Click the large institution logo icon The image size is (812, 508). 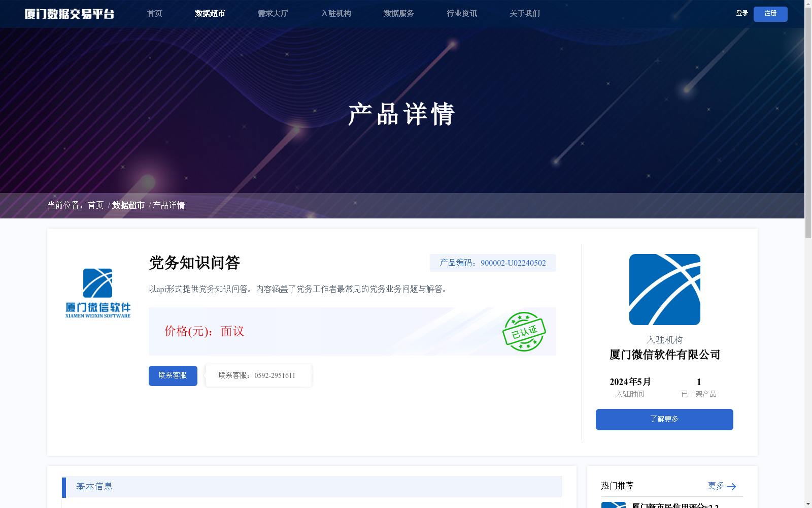coord(665,290)
